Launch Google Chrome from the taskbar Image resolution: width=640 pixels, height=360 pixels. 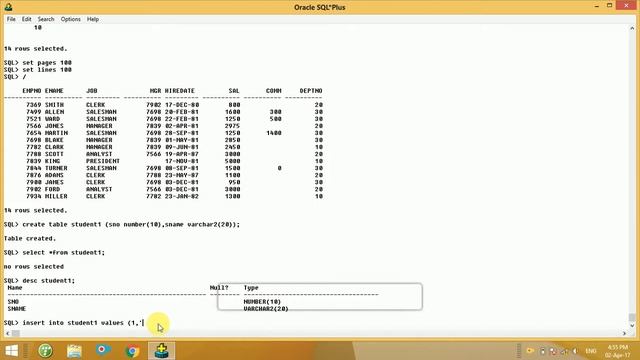click(x=132, y=351)
